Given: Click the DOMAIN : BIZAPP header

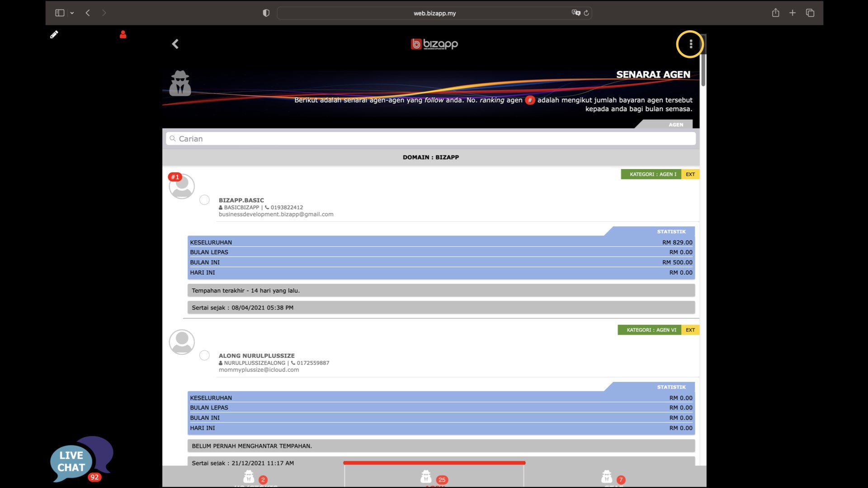Looking at the screenshot, I should coord(431,157).
